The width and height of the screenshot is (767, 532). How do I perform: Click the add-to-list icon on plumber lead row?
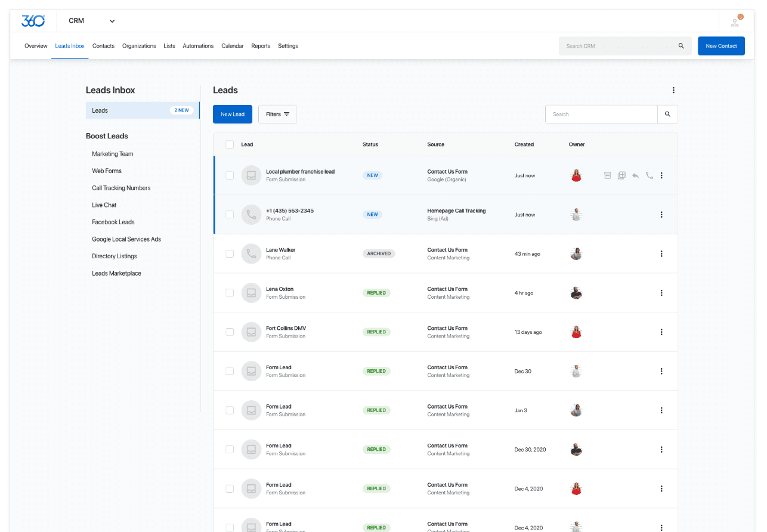click(621, 175)
